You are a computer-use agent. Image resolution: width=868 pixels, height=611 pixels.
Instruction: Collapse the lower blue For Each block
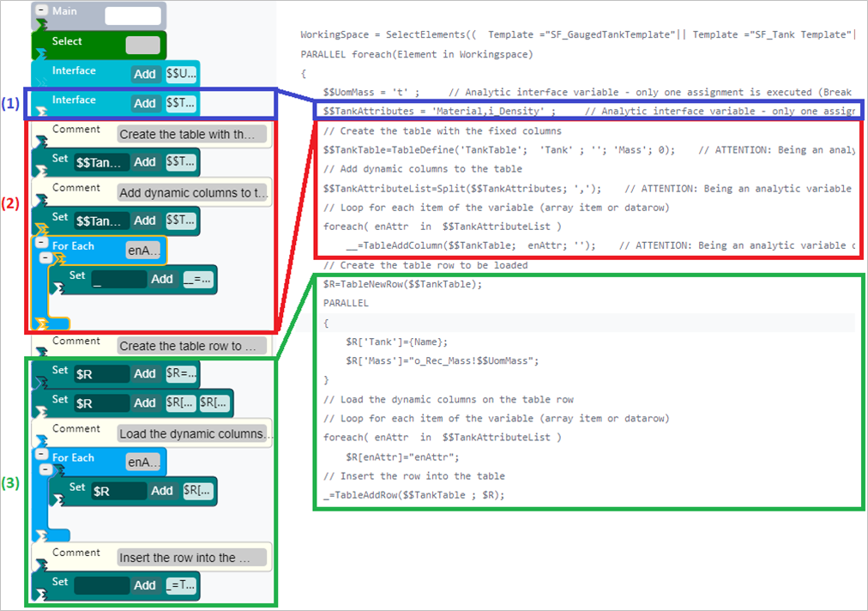click(41, 456)
